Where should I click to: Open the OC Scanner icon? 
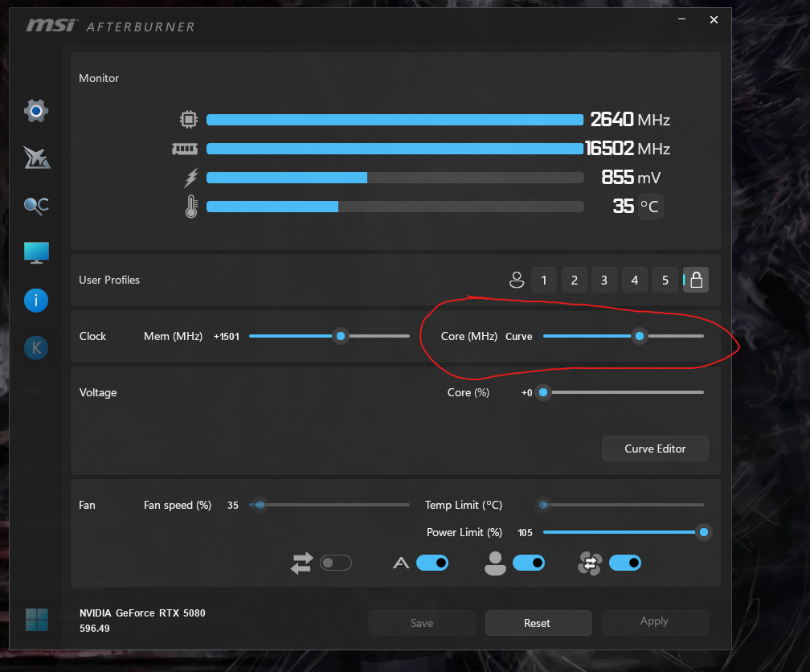tap(36, 206)
